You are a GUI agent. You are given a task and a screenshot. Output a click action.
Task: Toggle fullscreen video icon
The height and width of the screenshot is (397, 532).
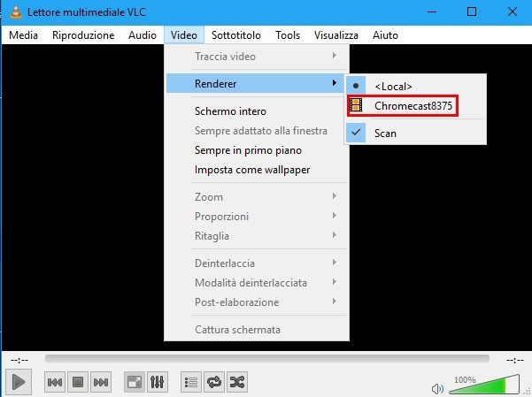pyautogui.click(x=135, y=383)
